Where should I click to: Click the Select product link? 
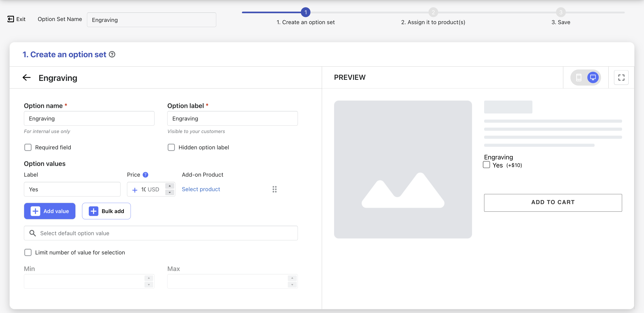[x=201, y=189]
